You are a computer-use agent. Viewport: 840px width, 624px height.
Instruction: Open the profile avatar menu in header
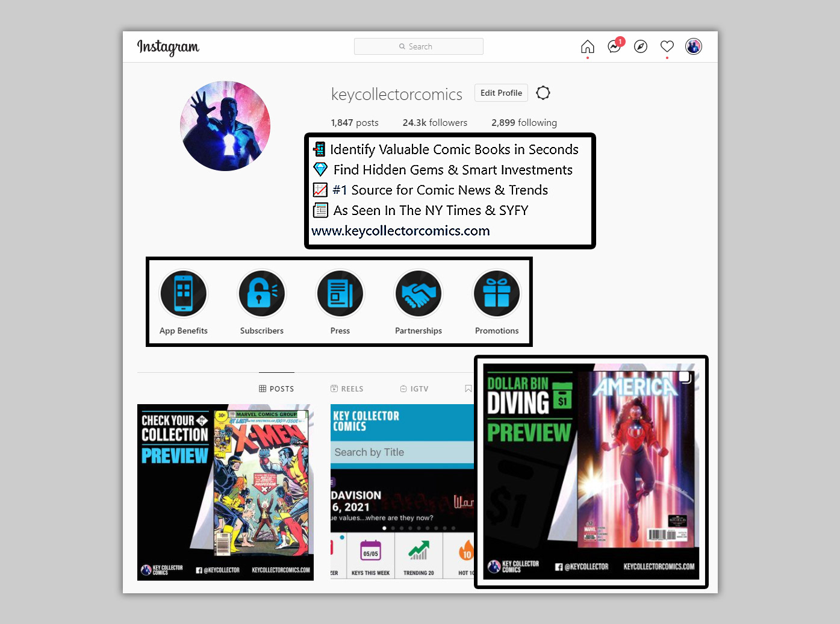[694, 46]
